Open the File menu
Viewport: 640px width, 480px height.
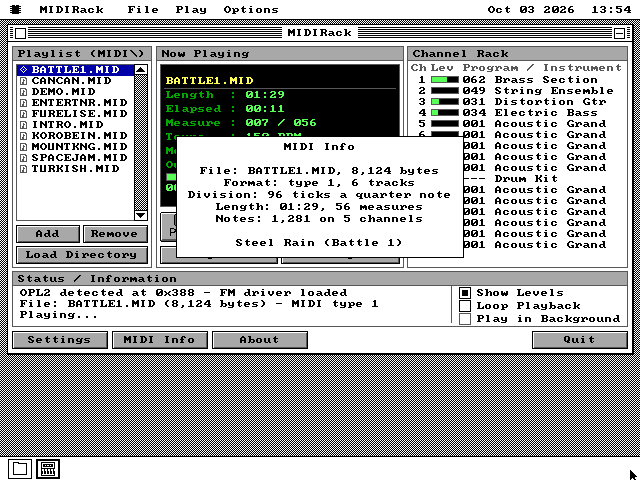pos(143,9)
